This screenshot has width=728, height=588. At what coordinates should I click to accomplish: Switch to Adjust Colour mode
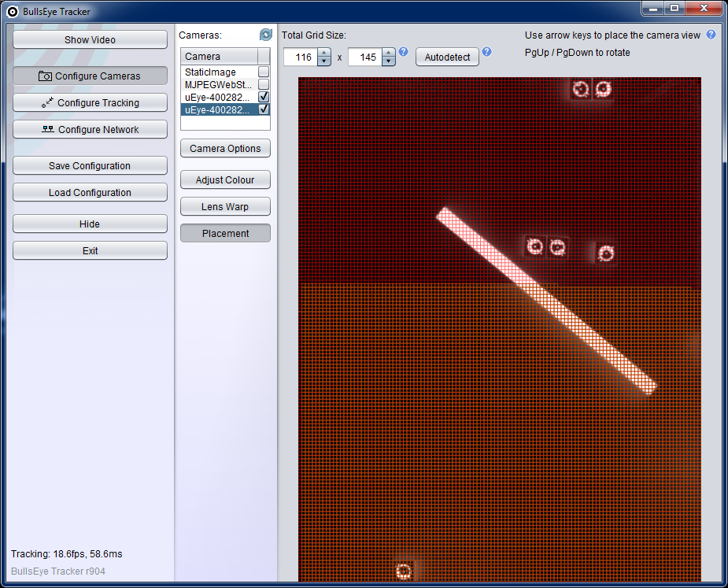click(x=225, y=180)
